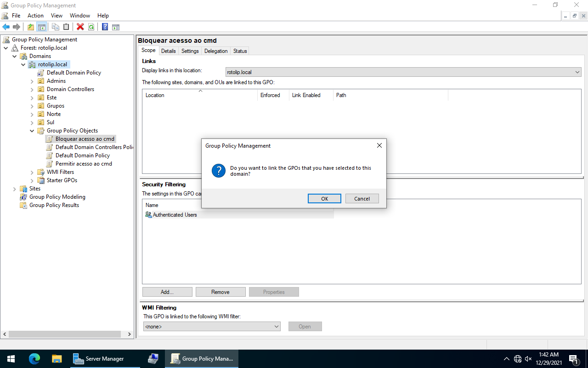Cancel the link GPO dialog
This screenshot has height=368, width=588.
point(362,199)
